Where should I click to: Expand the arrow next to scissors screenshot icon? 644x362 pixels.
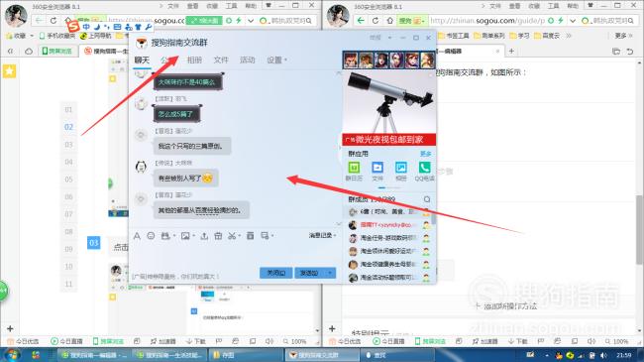tap(239, 236)
